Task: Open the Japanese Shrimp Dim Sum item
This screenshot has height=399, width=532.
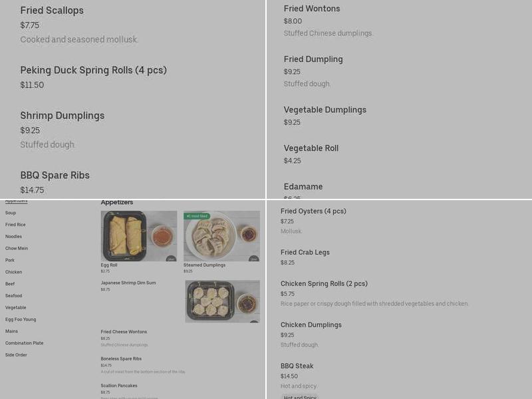Action: tap(127, 284)
